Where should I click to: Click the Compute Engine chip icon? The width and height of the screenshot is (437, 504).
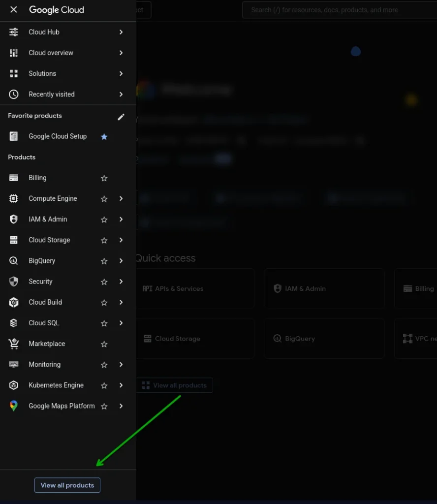14,199
